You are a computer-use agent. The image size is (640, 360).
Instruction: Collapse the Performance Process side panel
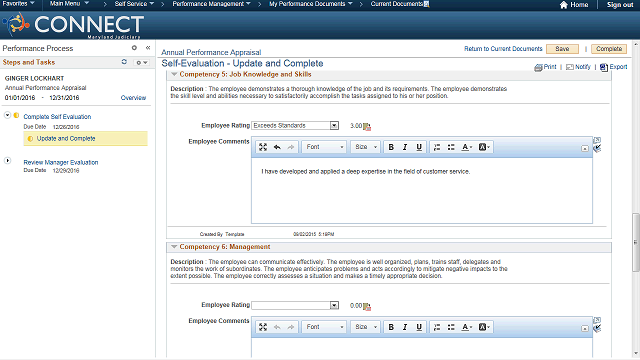[x=148, y=48]
